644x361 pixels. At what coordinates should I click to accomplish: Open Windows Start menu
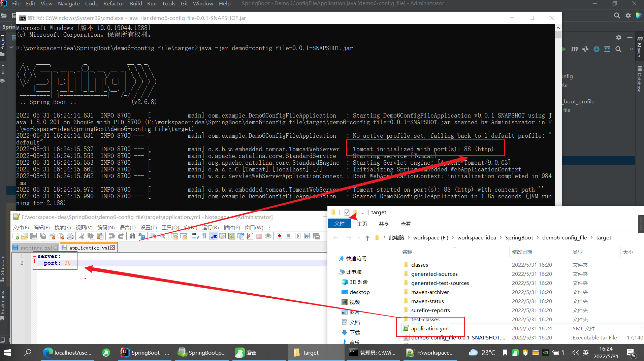coord(7,353)
